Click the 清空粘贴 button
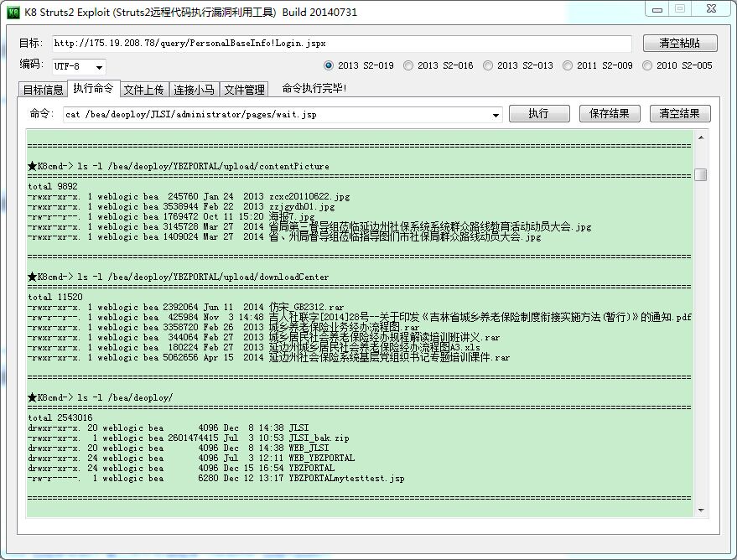 point(680,44)
